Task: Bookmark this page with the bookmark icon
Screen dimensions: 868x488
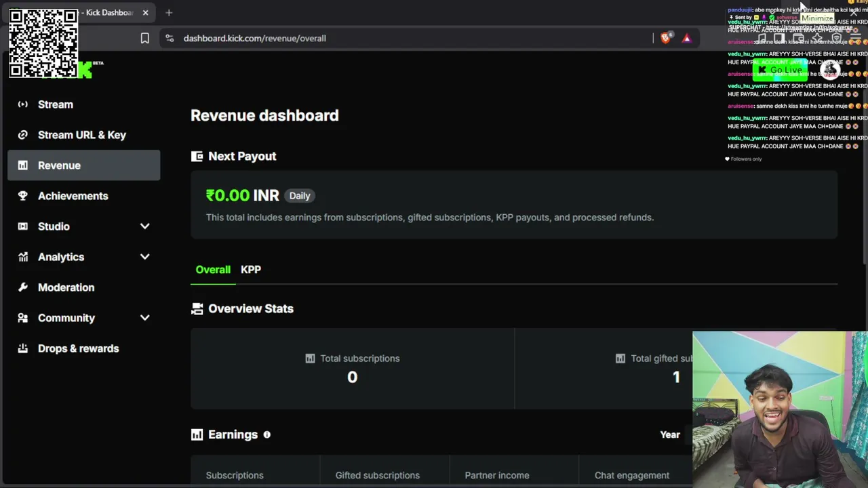Action: (x=145, y=39)
